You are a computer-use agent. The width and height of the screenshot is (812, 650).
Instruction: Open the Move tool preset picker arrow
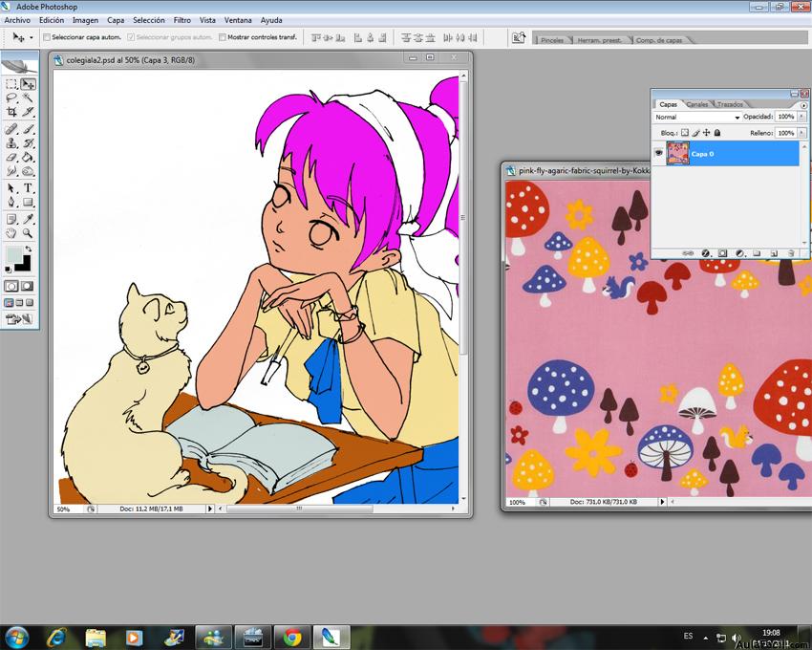point(32,37)
